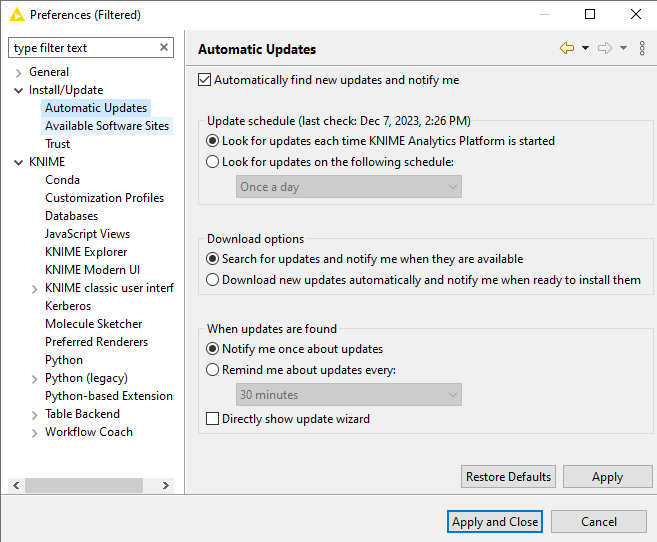This screenshot has height=542, width=657.
Task: Click the KNIME logo in title bar
Action: 16,15
